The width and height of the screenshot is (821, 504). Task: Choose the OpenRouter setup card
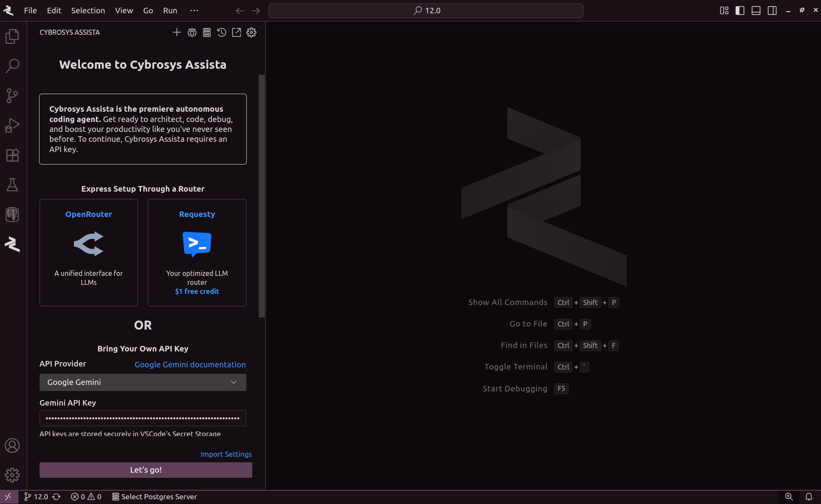coord(89,253)
